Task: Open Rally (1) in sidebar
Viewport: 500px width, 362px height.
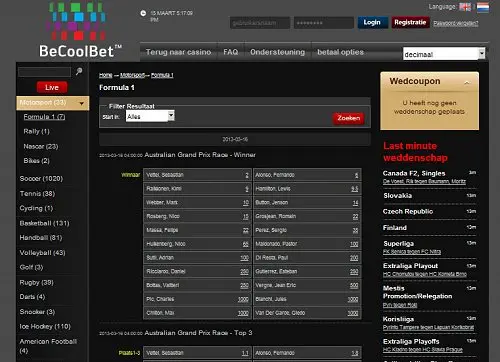Action: tap(36, 131)
